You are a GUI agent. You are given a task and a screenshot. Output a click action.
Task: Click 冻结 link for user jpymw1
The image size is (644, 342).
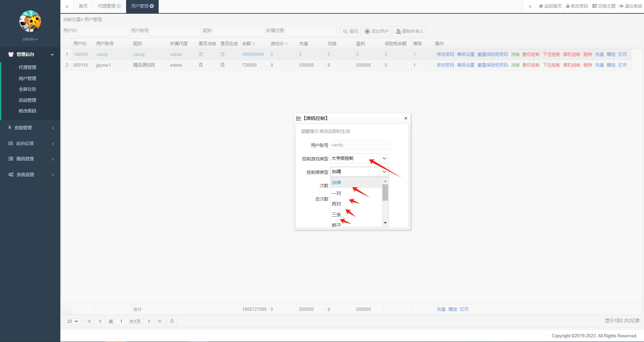pos(515,65)
